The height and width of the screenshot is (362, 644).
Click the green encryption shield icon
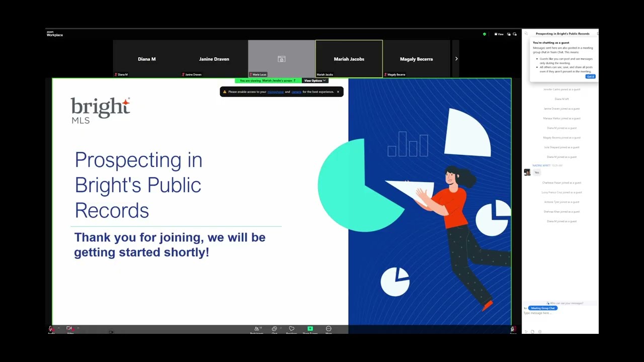(x=485, y=34)
